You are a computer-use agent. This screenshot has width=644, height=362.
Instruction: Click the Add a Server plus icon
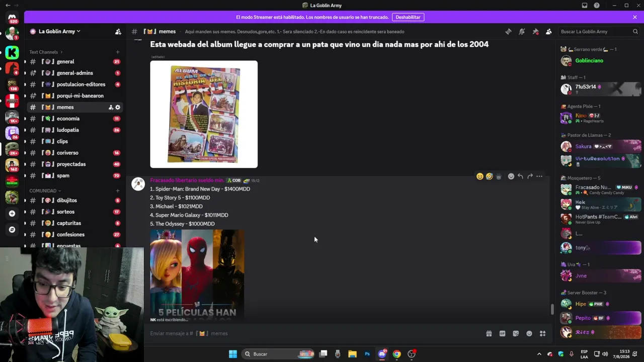pyautogui.click(x=12, y=213)
